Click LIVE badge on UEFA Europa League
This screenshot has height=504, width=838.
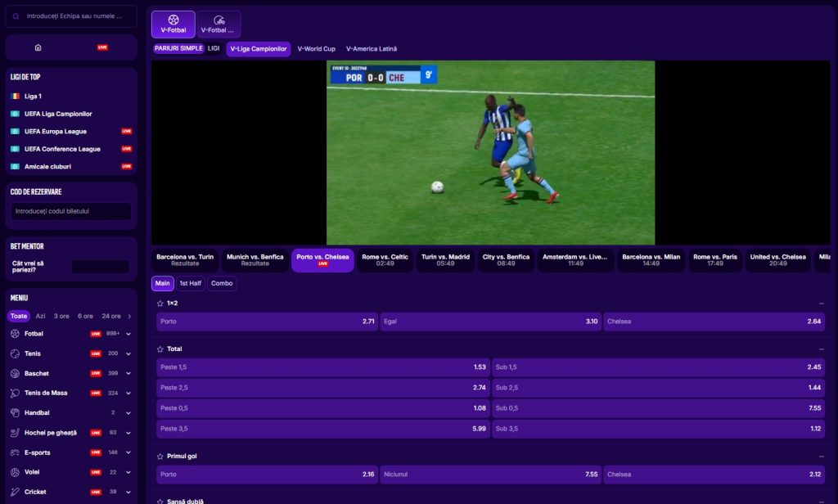click(127, 131)
